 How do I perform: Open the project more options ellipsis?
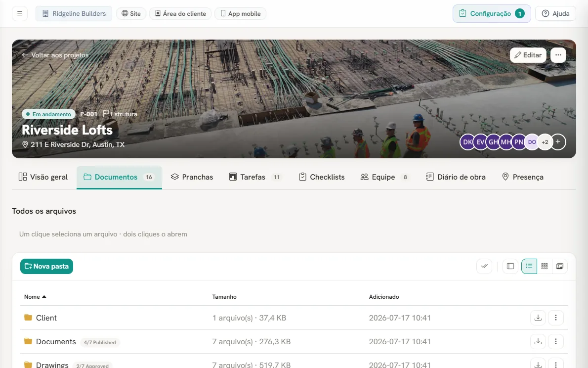point(558,55)
